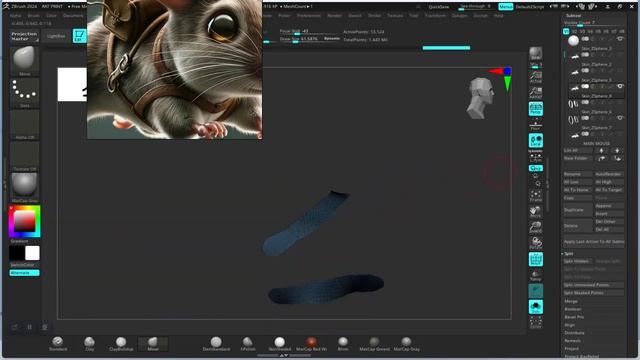This screenshot has height=360, width=640.
Task: Open the Zplugin menu
Action: (460, 16)
